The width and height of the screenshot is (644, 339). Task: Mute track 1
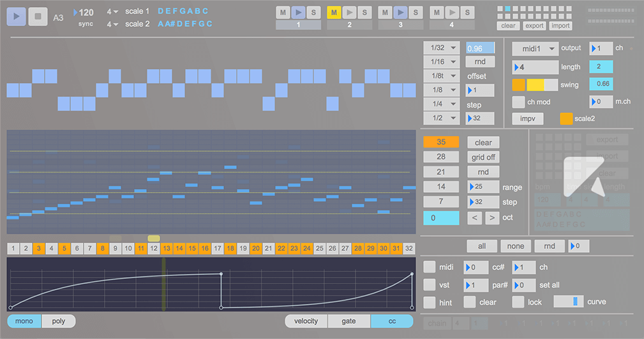point(283,13)
